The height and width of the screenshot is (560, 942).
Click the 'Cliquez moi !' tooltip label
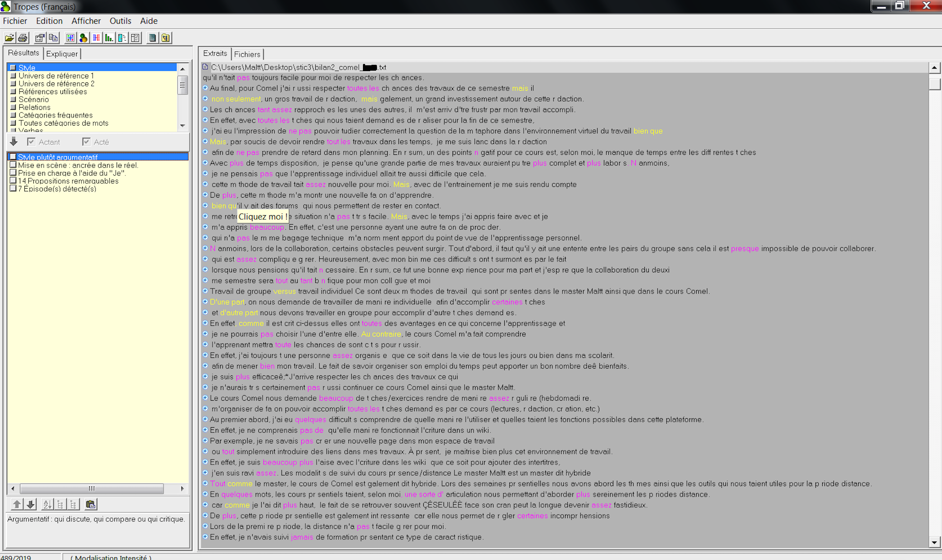pos(263,217)
